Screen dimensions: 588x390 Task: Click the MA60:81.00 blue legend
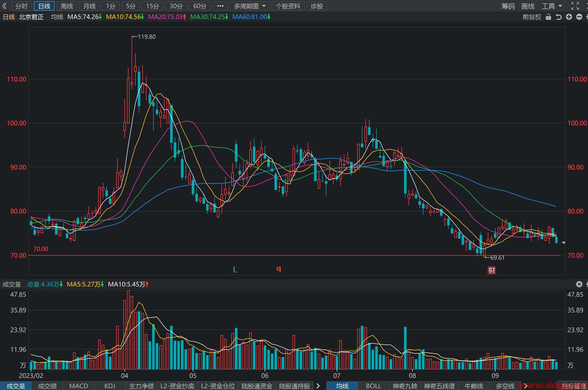point(251,17)
